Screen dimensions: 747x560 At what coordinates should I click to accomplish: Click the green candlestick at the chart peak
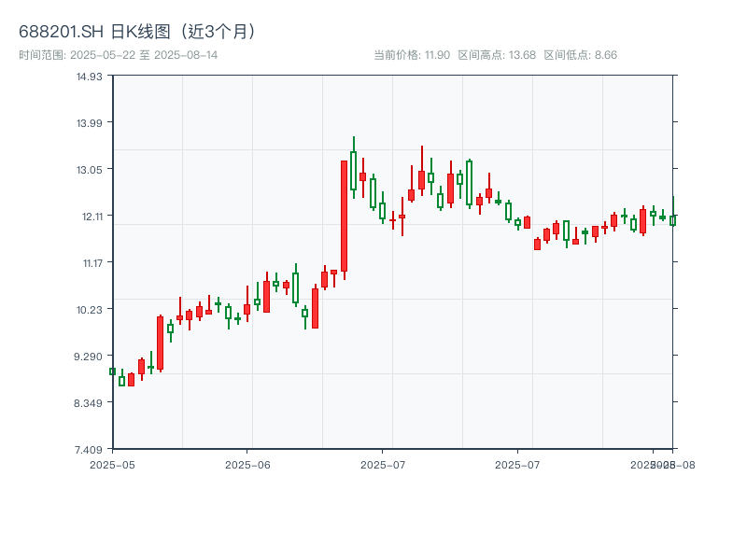(x=353, y=170)
